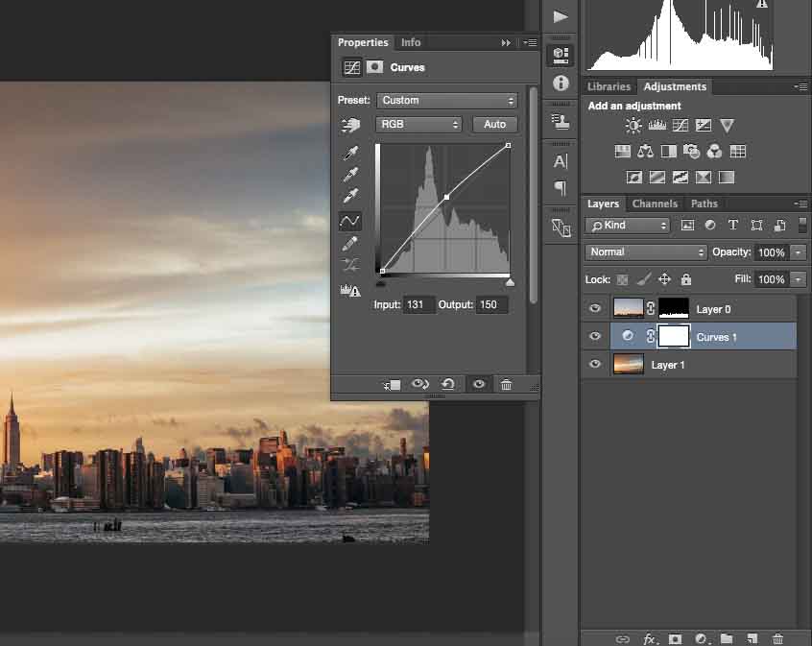Choose the draw curve pencil tool
This screenshot has width=812, height=646.
[x=350, y=243]
